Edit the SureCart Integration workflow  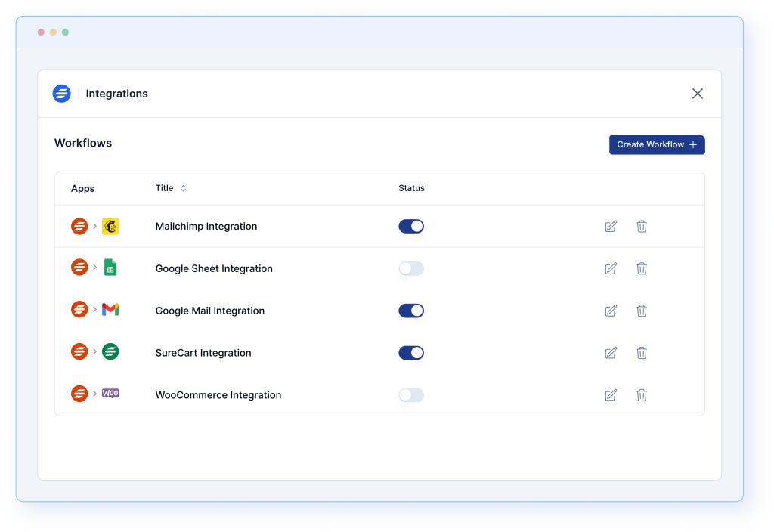click(x=611, y=353)
